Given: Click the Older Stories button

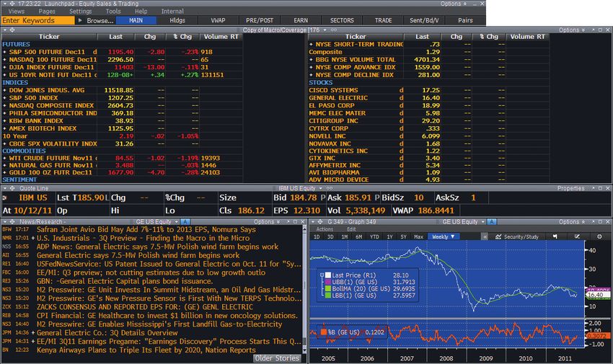Looking at the screenshot, I should pyautogui.click(x=277, y=358).
